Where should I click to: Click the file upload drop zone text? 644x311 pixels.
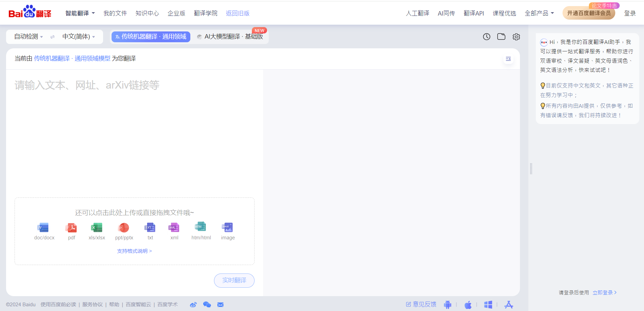[x=135, y=213]
